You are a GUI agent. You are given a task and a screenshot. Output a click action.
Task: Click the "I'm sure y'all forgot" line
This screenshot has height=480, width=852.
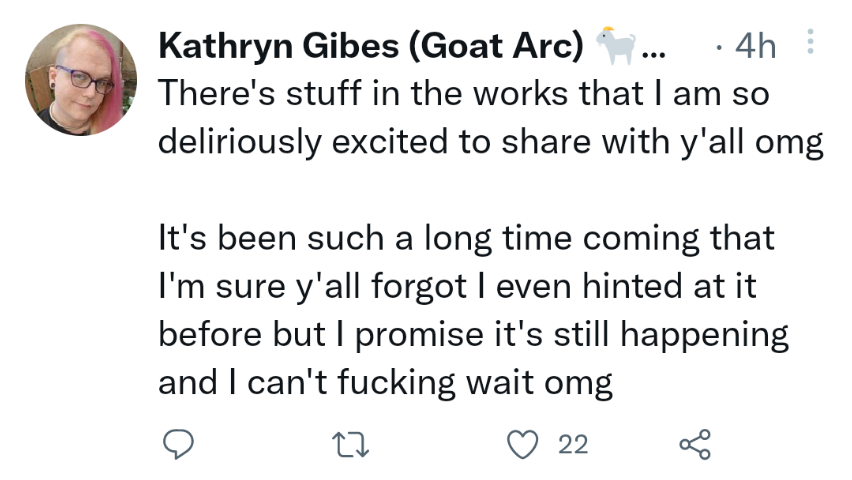[457, 287]
